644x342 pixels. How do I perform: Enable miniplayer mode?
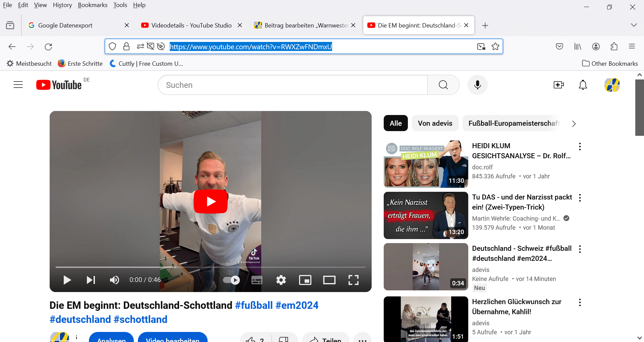(x=305, y=280)
